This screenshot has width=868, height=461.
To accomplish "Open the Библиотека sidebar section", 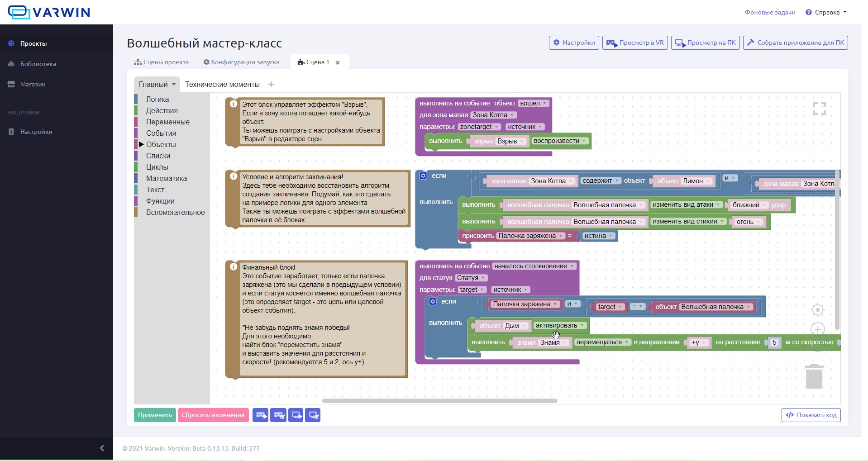I will 56,64.
